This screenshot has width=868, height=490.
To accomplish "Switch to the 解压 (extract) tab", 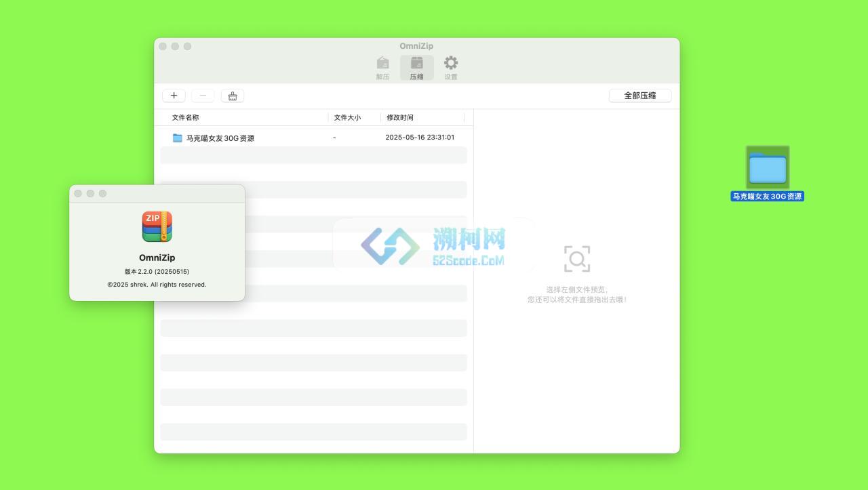I will [x=382, y=68].
